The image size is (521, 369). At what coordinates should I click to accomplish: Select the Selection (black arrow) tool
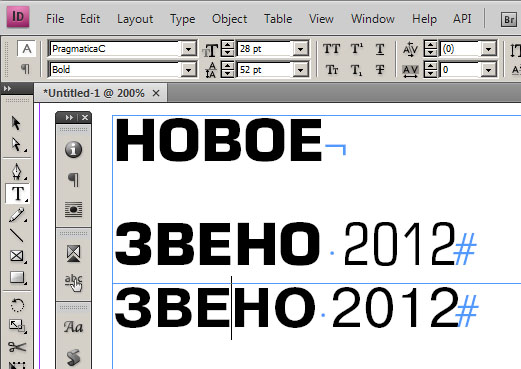pos(16,123)
